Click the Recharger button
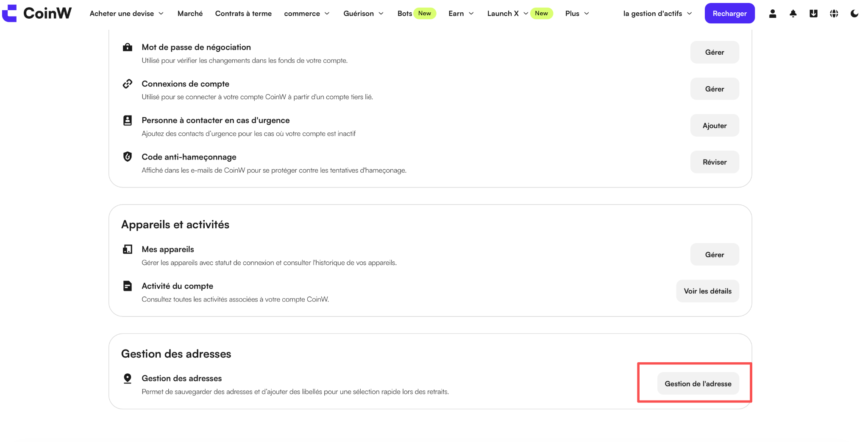 (x=729, y=13)
